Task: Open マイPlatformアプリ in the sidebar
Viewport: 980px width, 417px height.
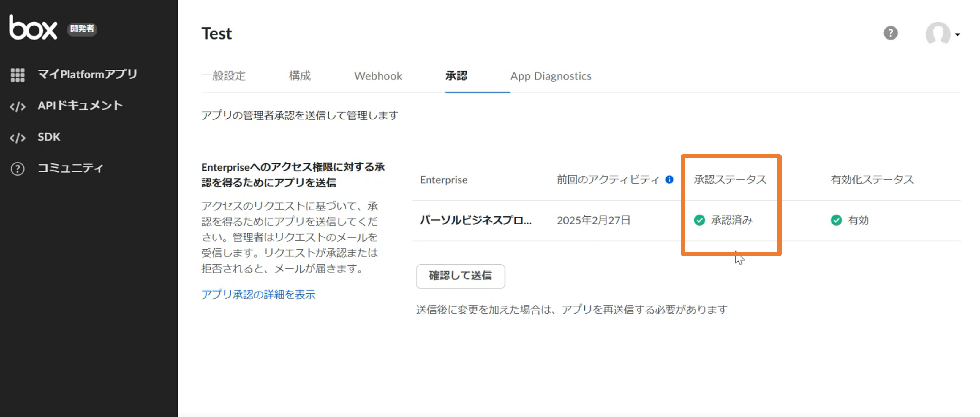Action: pyautogui.click(x=87, y=74)
